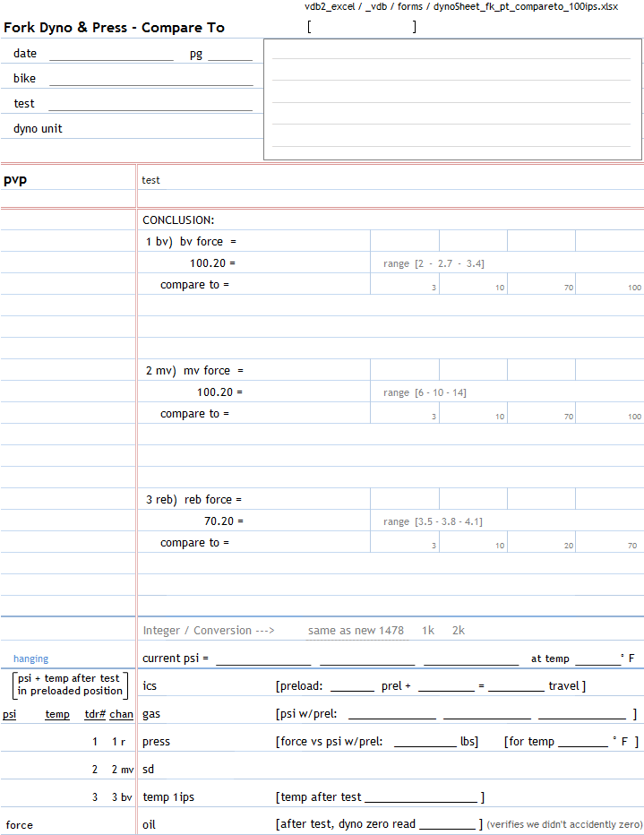
Task: Select the bracketed field below the file path
Action: (362, 27)
